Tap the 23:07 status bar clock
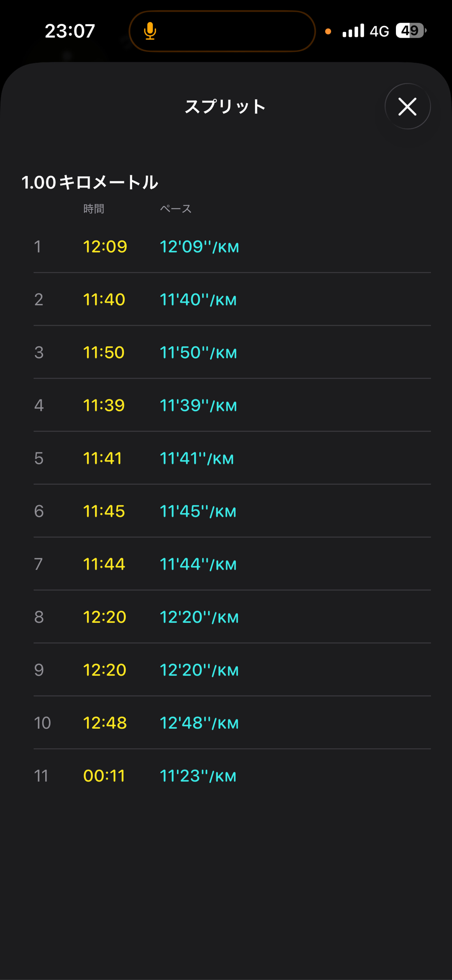 70,31
